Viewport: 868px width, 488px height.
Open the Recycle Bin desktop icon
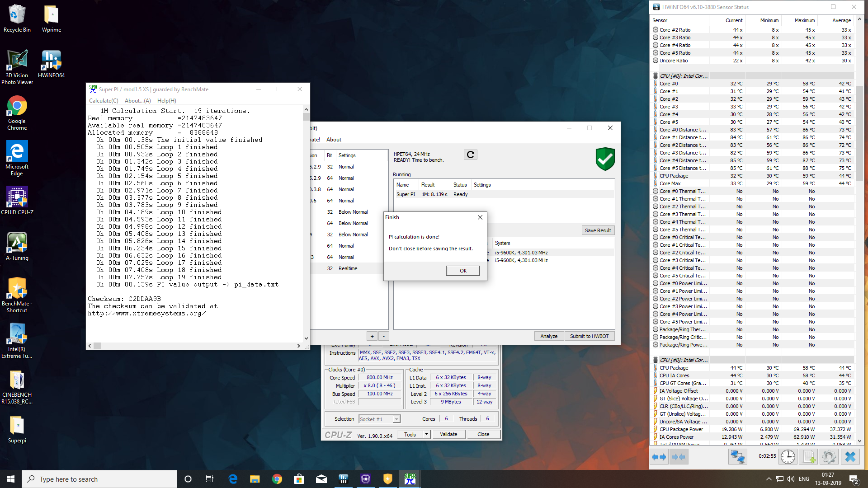17,19
